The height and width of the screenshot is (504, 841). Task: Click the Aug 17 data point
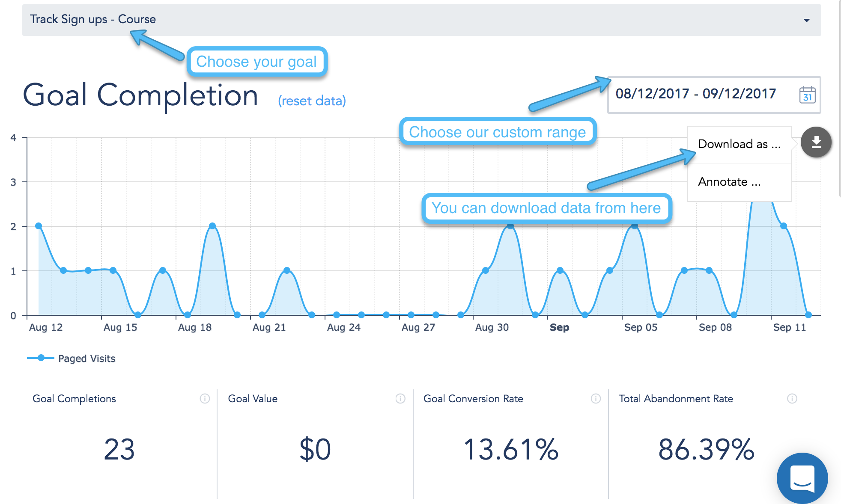163,270
